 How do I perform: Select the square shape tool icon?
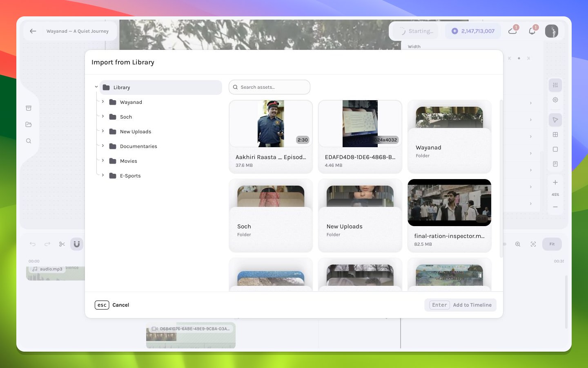click(555, 149)
